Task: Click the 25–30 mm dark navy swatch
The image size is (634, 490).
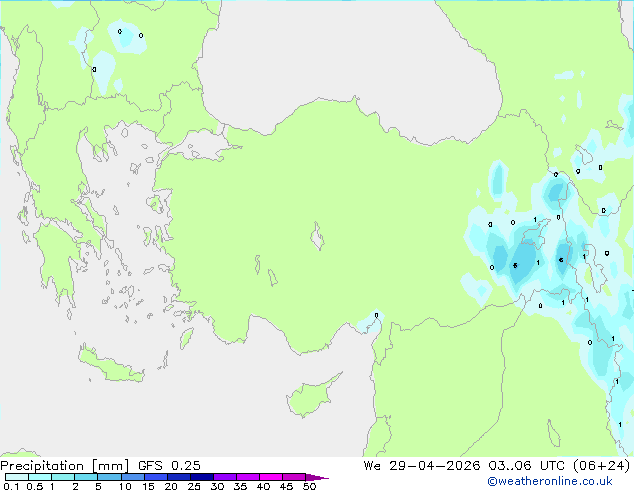Action: (x=202, y=477)
